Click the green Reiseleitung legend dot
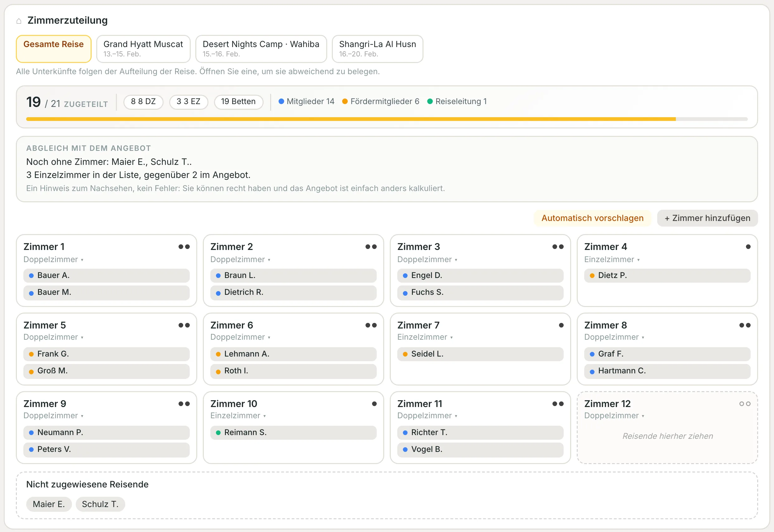This screenshot has width=774, height=532. [430, 101]
